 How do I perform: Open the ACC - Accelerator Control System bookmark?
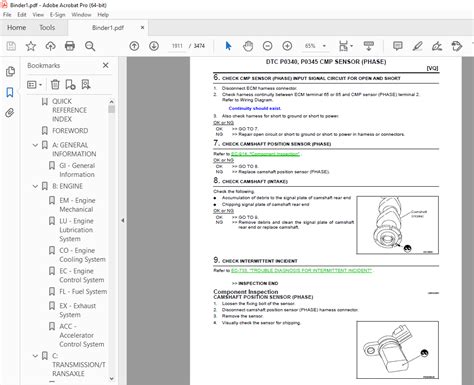(x=82, y=335)
